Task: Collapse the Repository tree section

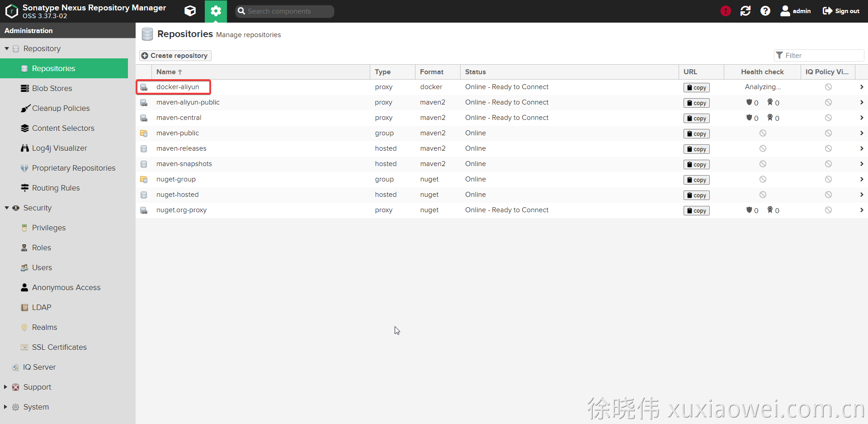Action: coord(7,48)
